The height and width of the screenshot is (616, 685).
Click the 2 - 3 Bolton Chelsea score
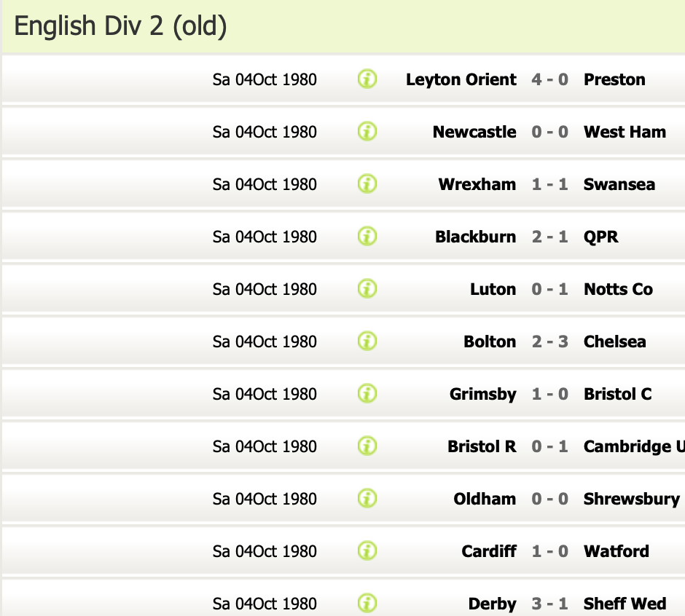[x=550, y=341]
